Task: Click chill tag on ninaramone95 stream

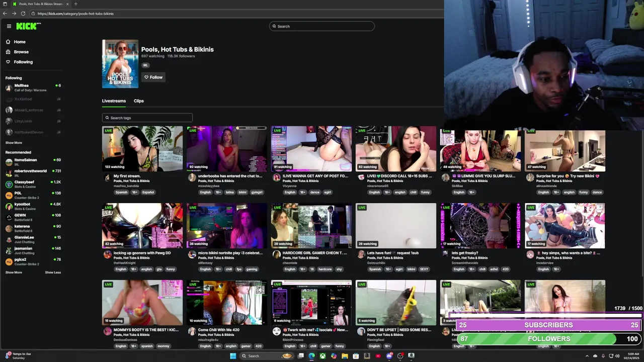Action: (413, 192)
